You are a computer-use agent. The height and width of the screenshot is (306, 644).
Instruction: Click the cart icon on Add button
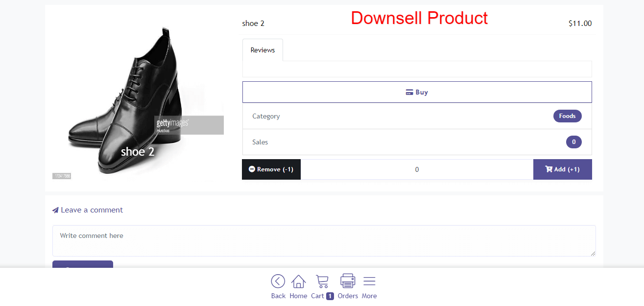(549, 169)
